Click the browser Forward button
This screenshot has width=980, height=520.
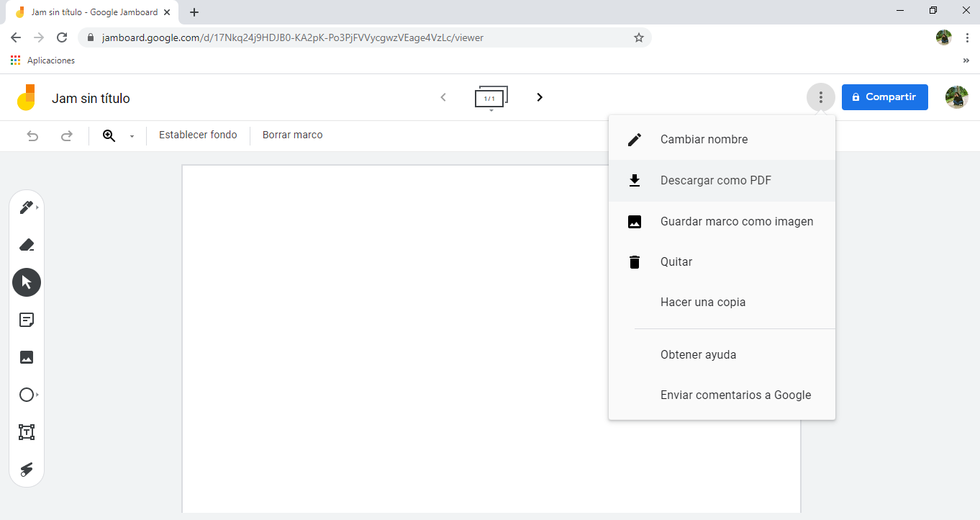39,37
